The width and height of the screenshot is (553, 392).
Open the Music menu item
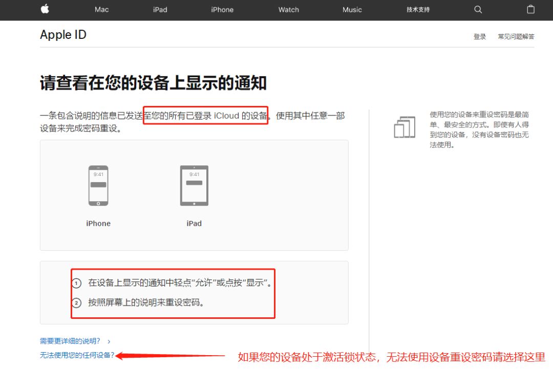[352, 9]
